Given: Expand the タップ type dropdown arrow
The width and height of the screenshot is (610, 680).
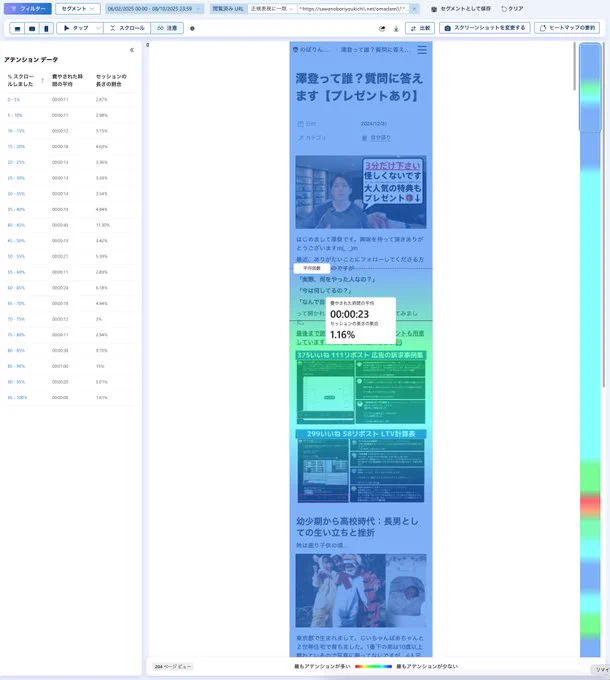Looking at the screenshot, I should (x=98, y=28).
